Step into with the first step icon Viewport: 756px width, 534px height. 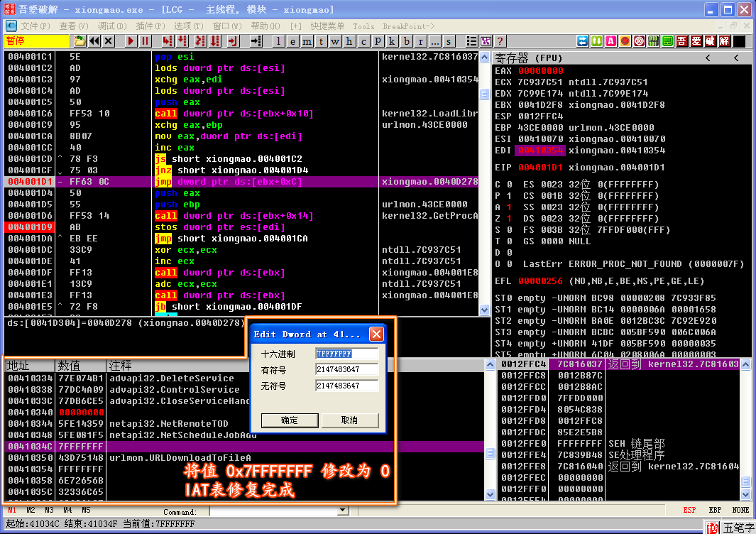pos(168,41)
